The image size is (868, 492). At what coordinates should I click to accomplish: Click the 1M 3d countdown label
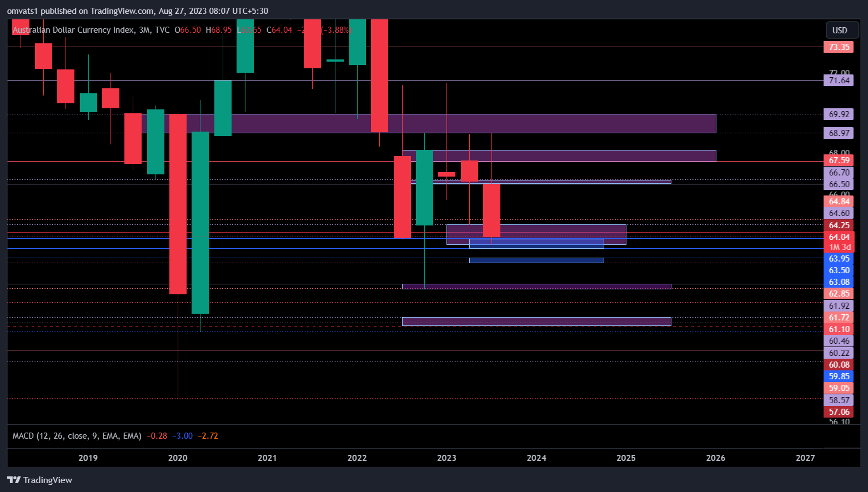click(x=839, y=247)
